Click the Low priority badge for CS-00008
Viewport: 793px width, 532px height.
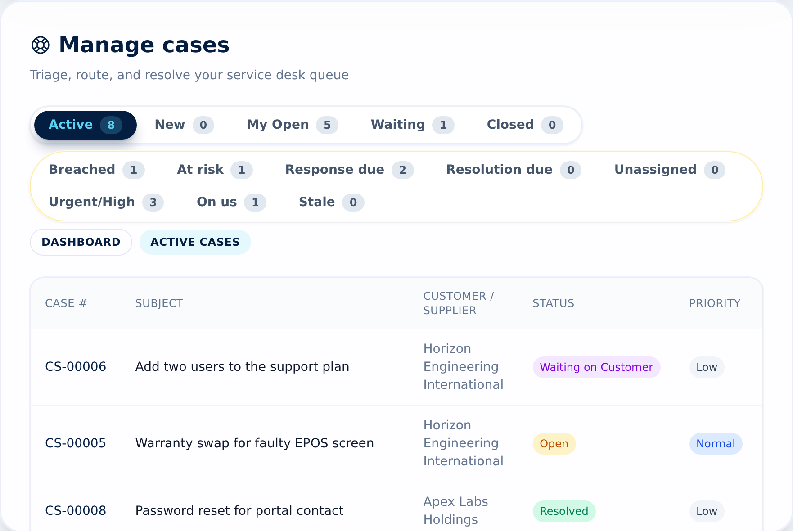point(707,511)
